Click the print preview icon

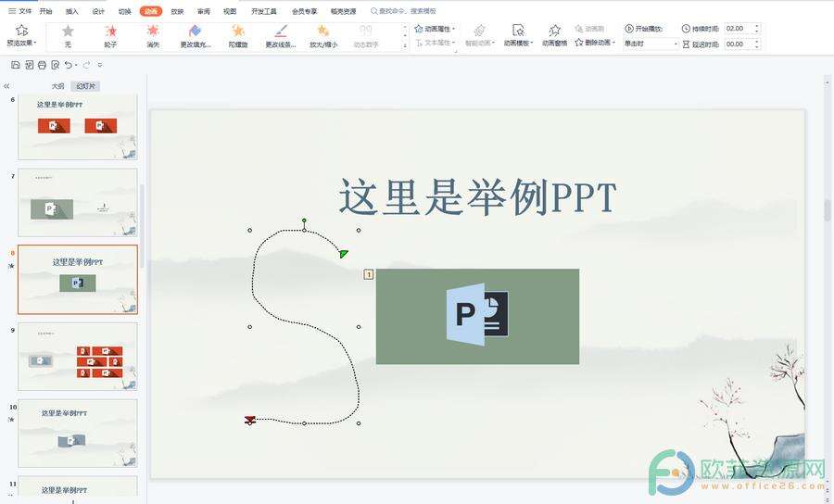[56, 65]
